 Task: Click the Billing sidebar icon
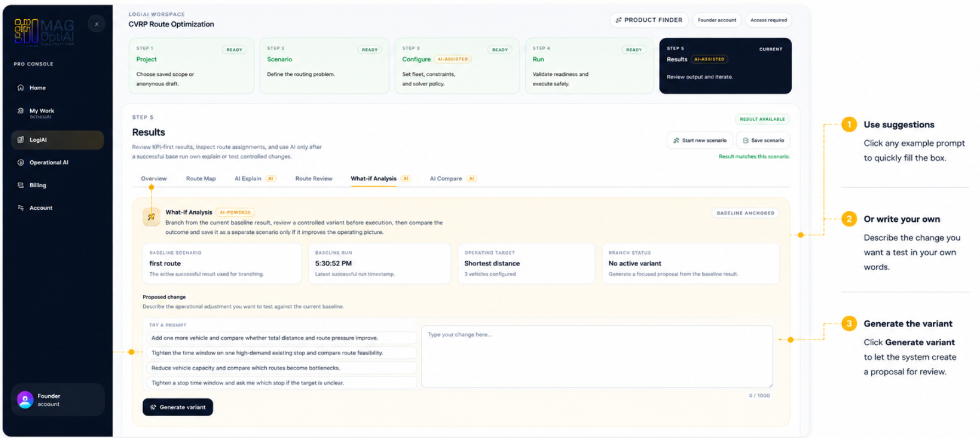tap(20, 186)
